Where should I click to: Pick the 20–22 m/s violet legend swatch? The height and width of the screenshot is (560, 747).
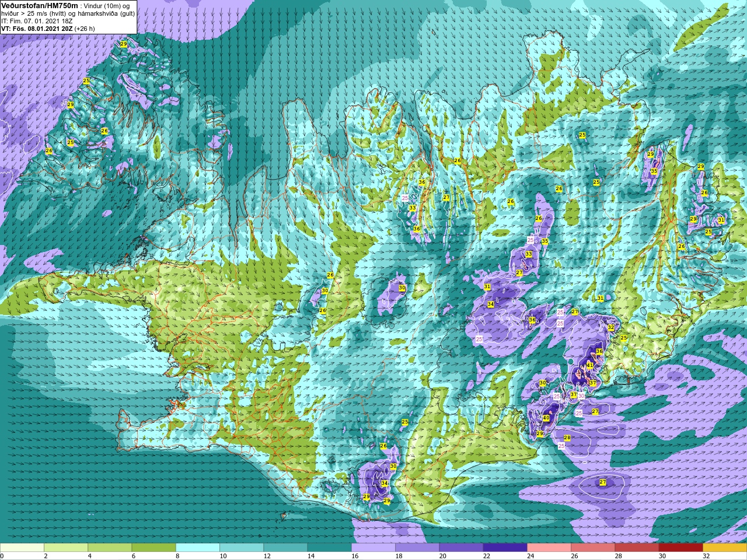point(461,548)
